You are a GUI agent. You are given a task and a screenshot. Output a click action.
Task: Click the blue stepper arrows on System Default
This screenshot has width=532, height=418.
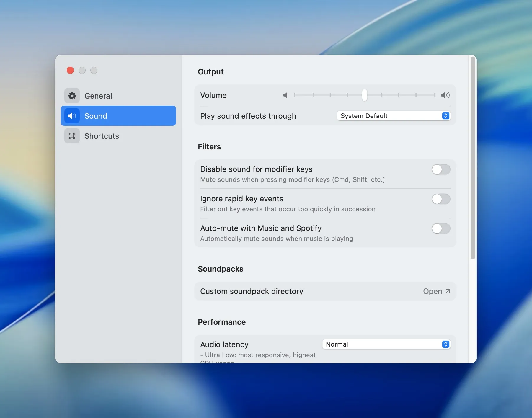point(445,116)
